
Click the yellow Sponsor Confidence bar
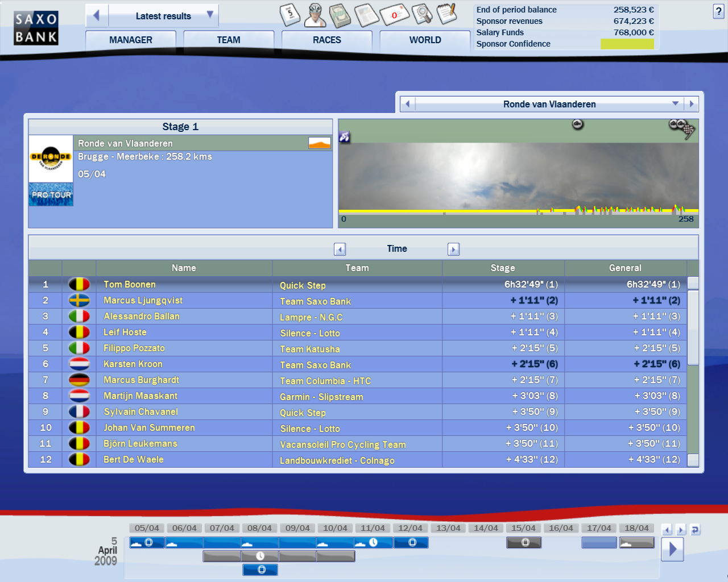tap(627, 44)
